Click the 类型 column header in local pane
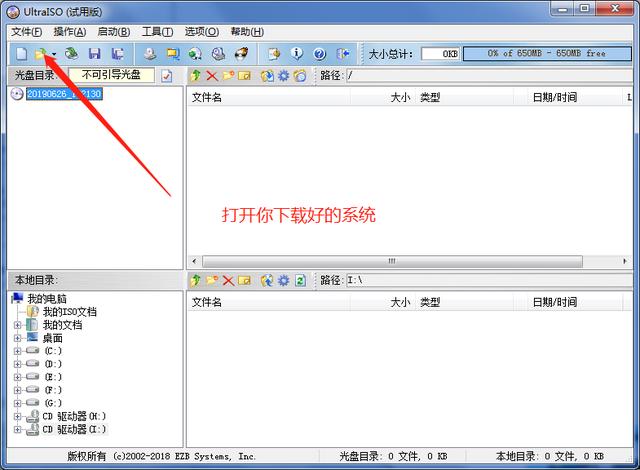The height and width of the screenshot is (470, 640). 464,302
